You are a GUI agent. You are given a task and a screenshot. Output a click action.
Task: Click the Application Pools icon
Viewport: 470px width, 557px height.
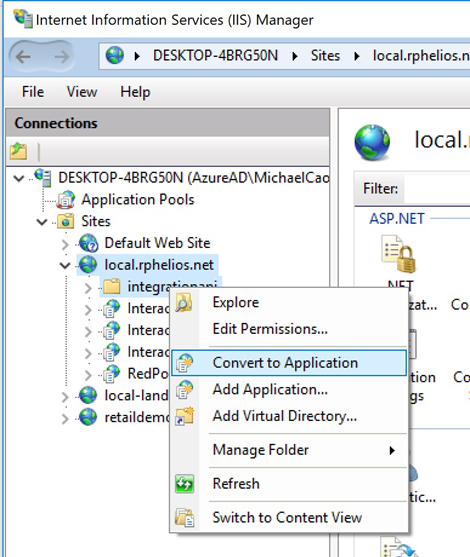pos(66,199)
